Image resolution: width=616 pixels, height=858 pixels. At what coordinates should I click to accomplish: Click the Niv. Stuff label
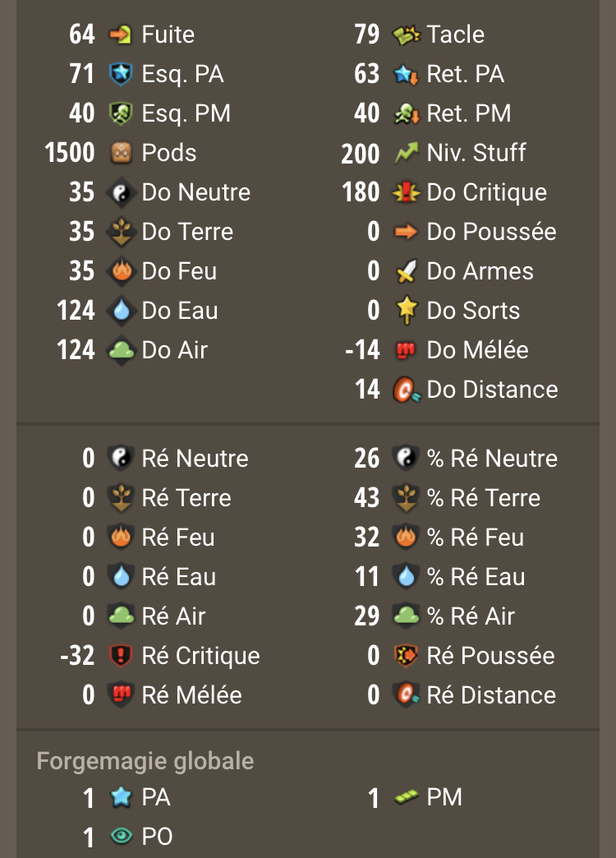[x=476, y=153]
